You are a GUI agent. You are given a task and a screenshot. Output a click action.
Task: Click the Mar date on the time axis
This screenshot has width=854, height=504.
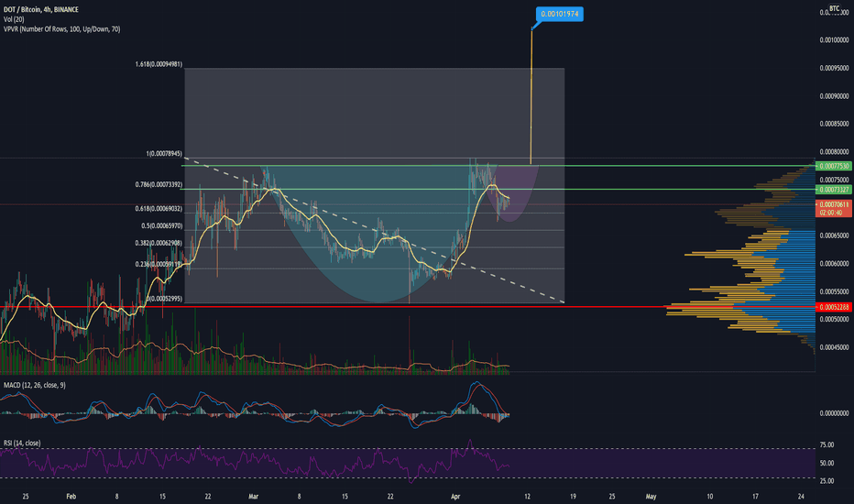click(253, 497)
